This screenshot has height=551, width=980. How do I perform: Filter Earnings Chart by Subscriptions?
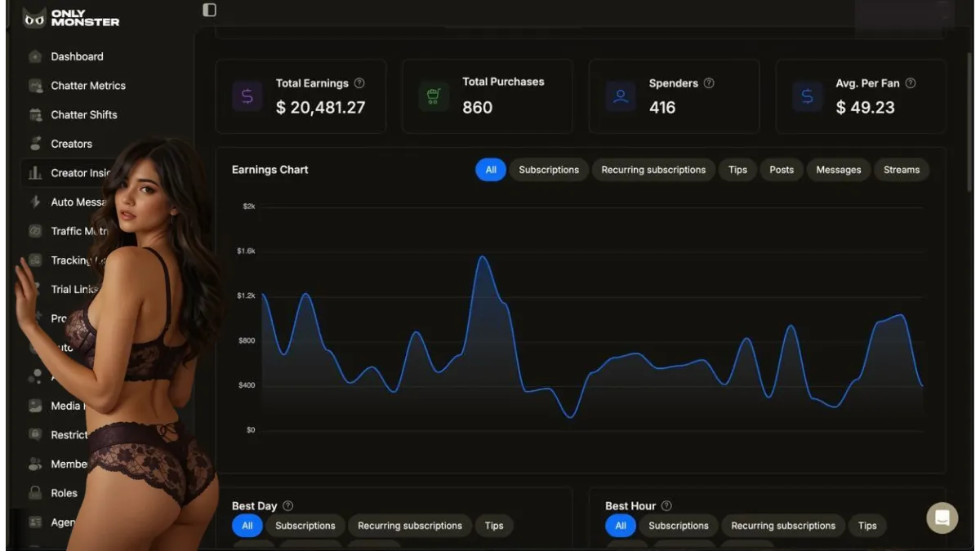tap(549, 170)
